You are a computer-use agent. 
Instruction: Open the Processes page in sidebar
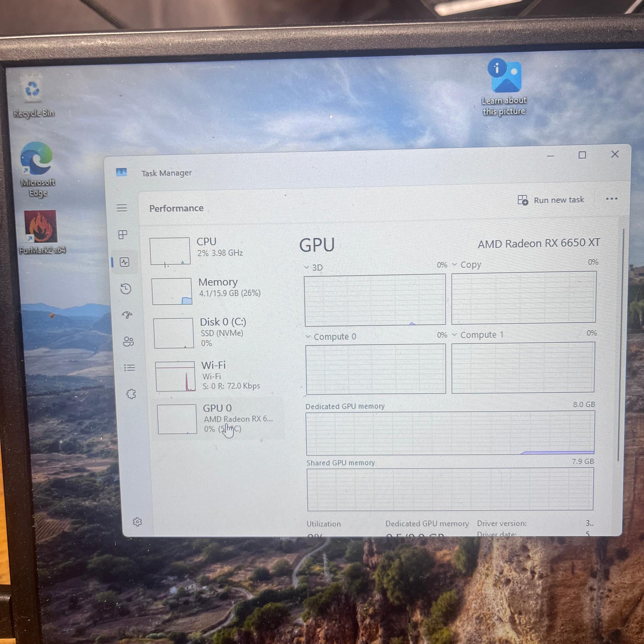coord(123,235)
